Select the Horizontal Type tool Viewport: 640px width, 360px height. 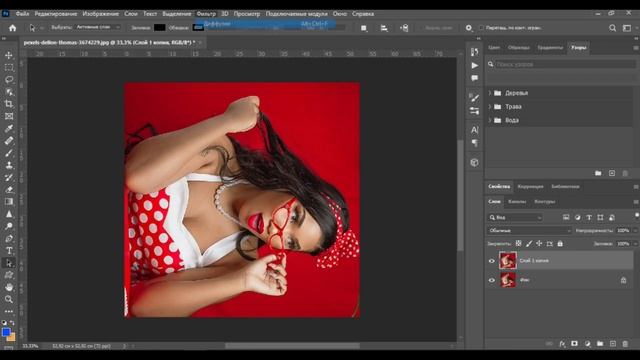point(9,251)
